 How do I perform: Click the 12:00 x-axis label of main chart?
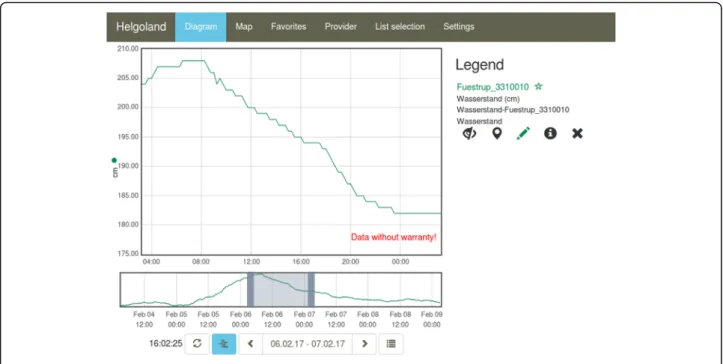(251, 262)
